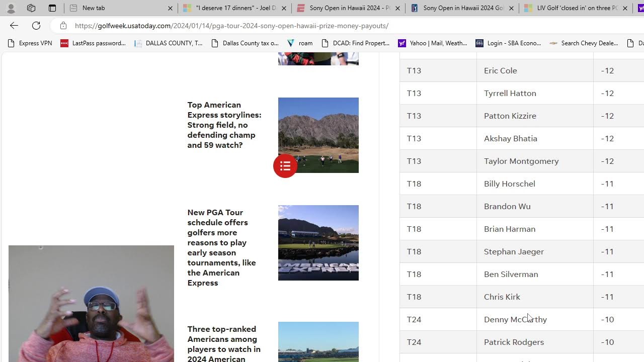The width and height of the screenshot is (644, 362).
Task: Select Tyrrell Hatton table cell
Action: 535,93
